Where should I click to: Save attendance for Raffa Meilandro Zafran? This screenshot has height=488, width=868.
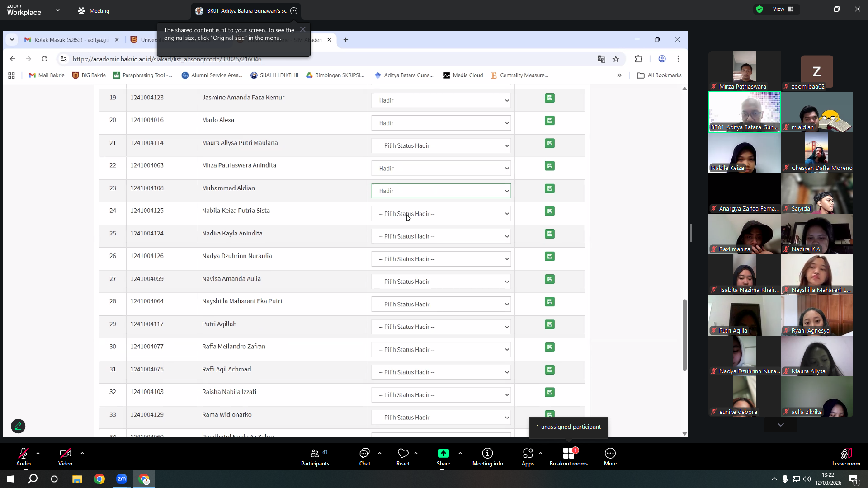pyautogui.click(x=550, y=347)
